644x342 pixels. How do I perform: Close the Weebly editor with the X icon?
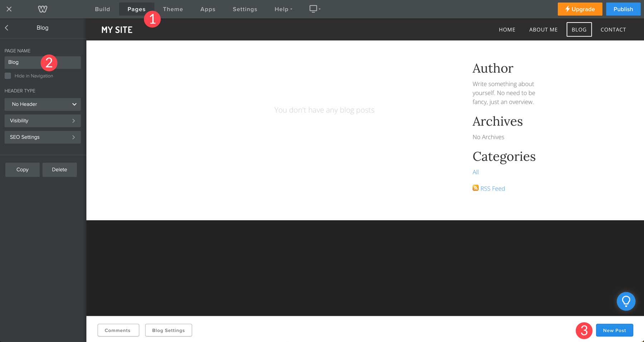coord(9,9)
